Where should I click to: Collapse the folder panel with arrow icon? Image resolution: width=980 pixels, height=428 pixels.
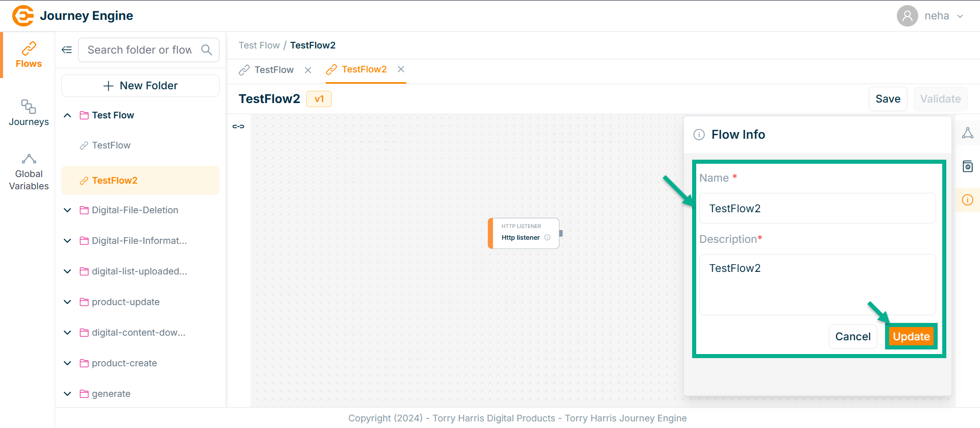[67, 50]
